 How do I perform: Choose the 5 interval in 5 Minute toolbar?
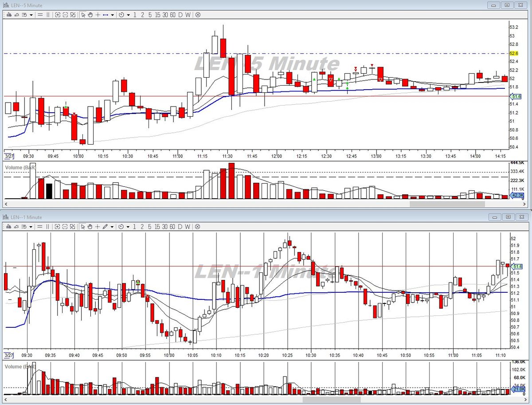click(x=150, y=15)
